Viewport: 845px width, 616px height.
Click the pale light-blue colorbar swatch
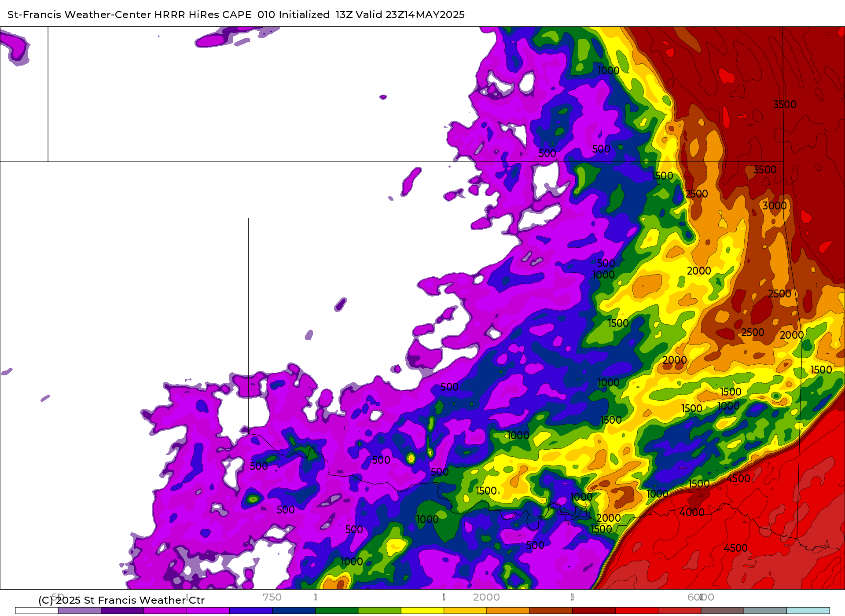coord(808,611)
